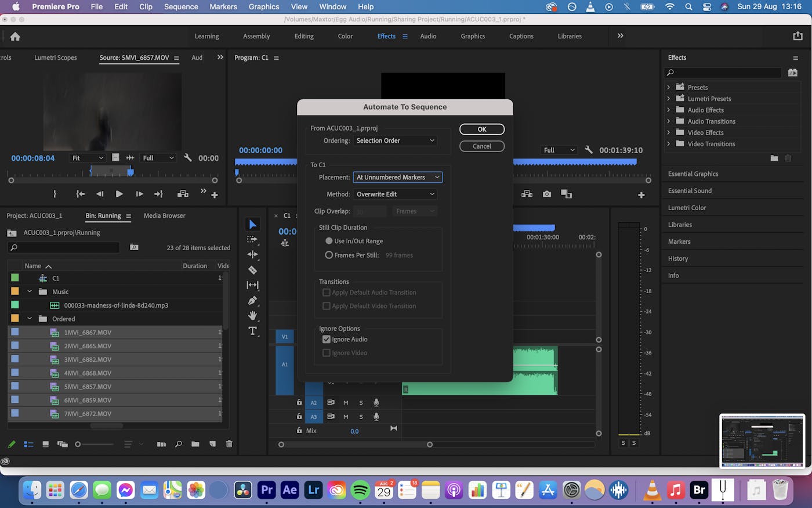This screenshot has height=508, width=812.
Task: Select Frames Per Still radio button
Action: (x=329, y=255)
